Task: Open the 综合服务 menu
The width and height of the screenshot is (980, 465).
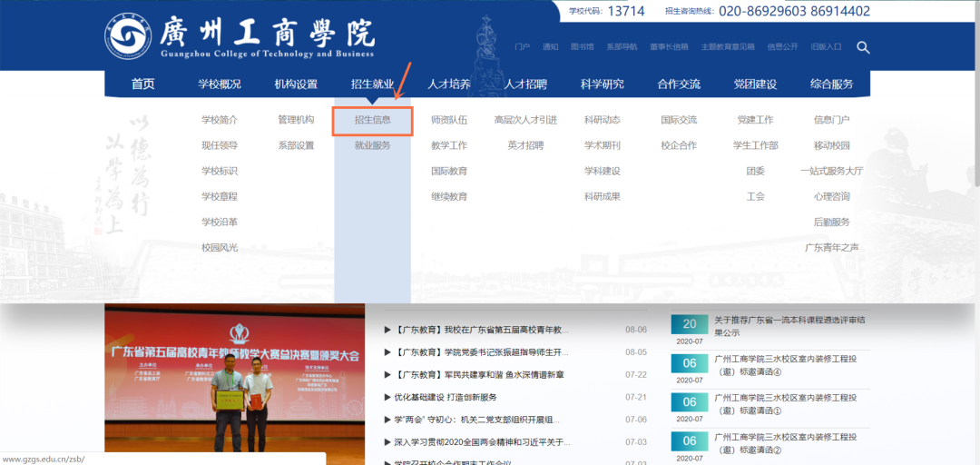Action: (x=831, y=84)
